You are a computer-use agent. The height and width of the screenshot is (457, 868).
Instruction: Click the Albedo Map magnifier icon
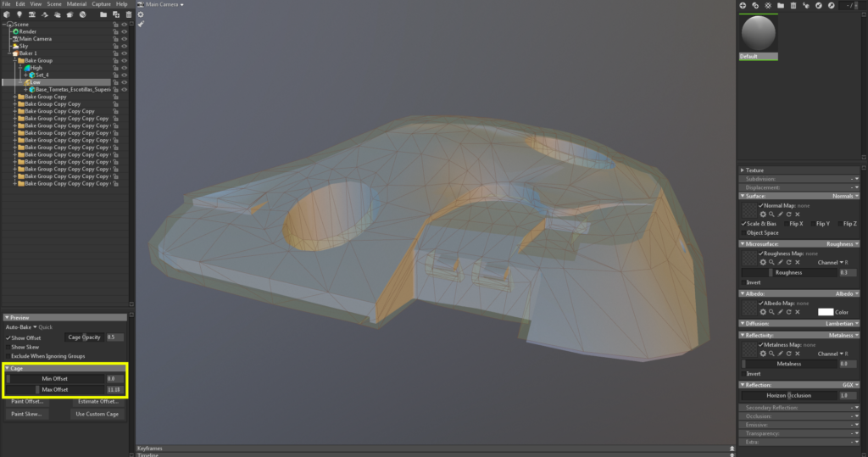click(x=771, y=312)
